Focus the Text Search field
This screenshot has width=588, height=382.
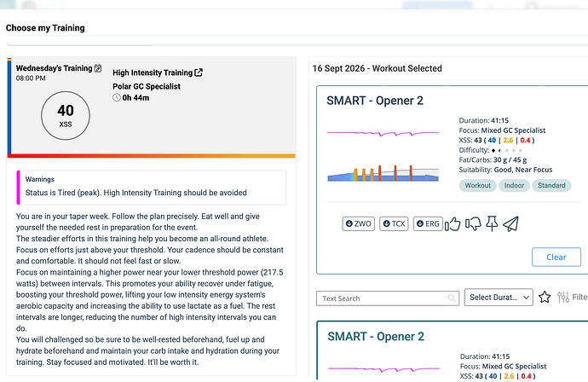click(x=388, y=298)
